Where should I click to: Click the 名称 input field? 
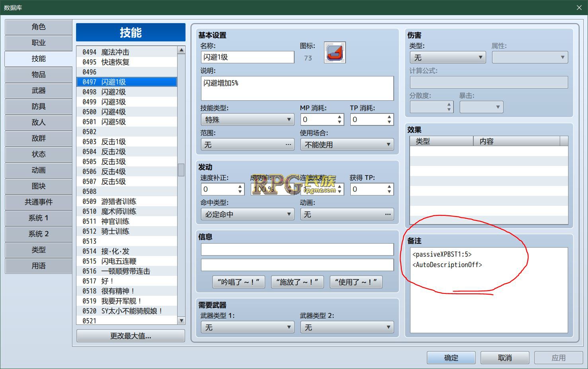click(x=248, y=57)
